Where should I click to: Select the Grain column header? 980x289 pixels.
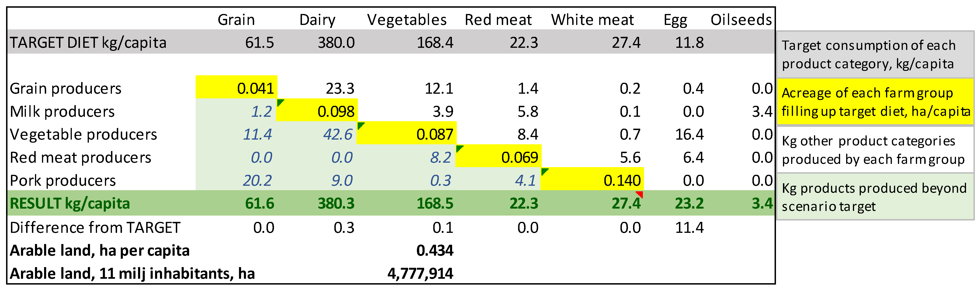236,20
